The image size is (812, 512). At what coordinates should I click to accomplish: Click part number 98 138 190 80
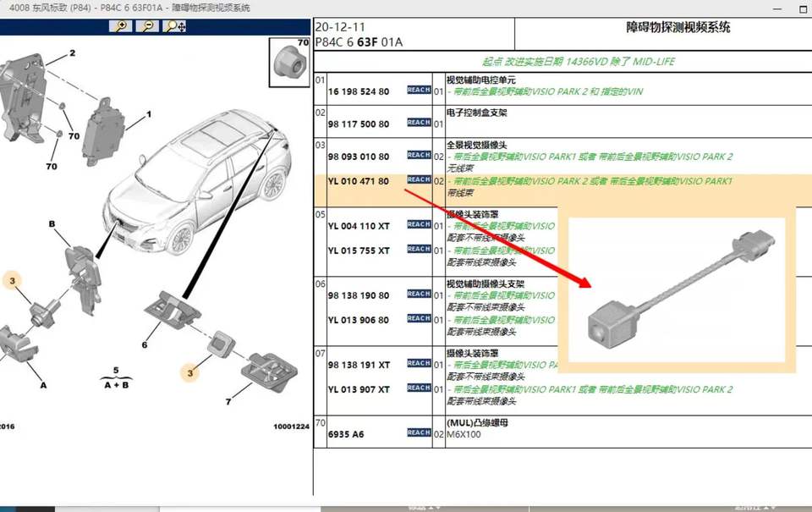359,295
